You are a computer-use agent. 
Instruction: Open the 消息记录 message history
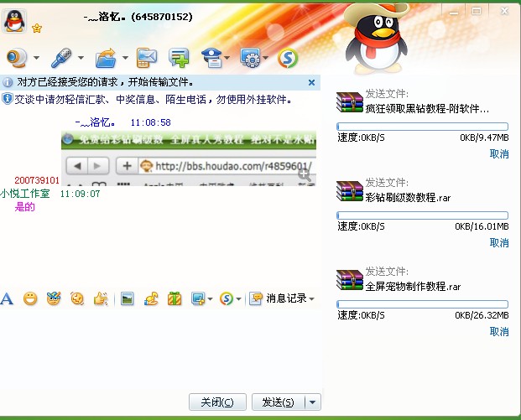tap(279, 298)
